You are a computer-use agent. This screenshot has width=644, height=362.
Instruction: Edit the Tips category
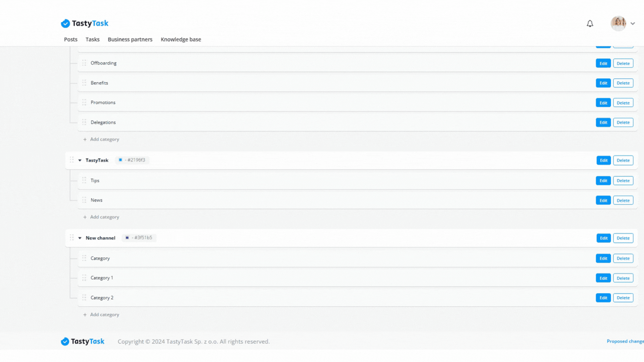[603, 181]
